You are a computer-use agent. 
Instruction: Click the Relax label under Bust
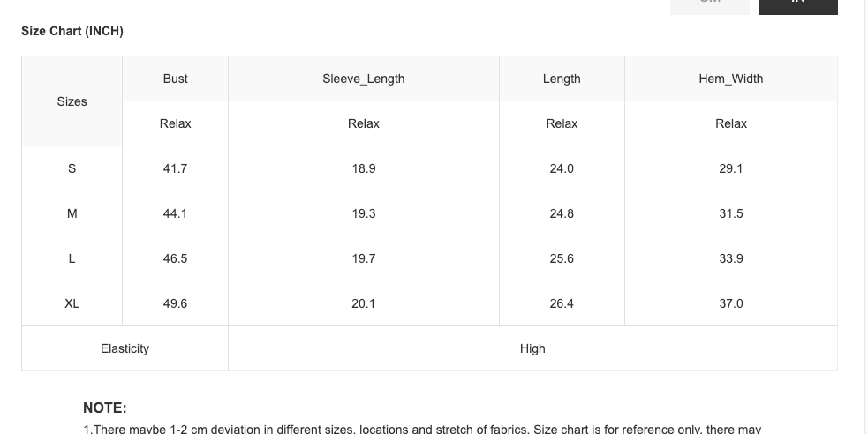(175, 123)
